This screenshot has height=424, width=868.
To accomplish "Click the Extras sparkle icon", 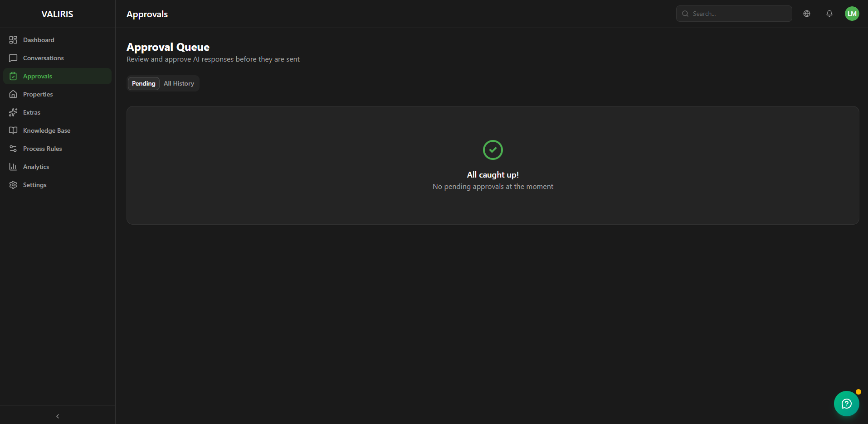I will coord(13,112).
